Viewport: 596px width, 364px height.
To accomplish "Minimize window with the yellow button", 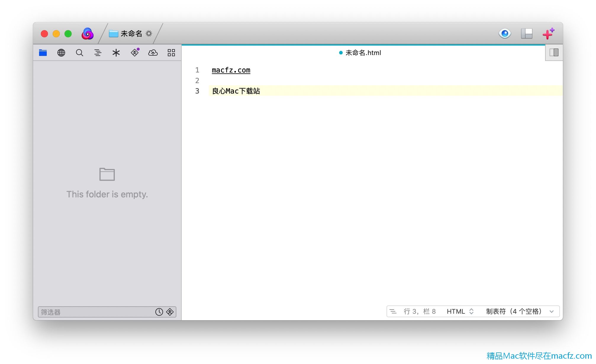I will tap(56, 34).
